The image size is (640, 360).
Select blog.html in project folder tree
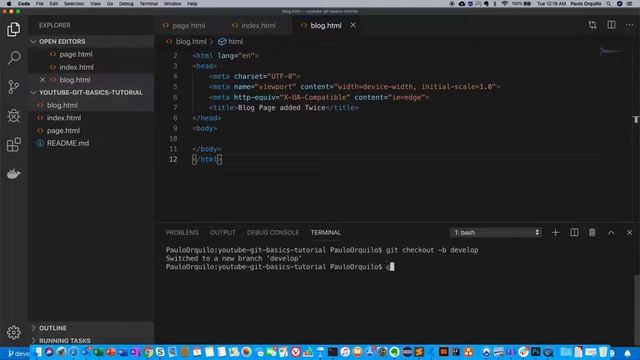coord(91,105)
